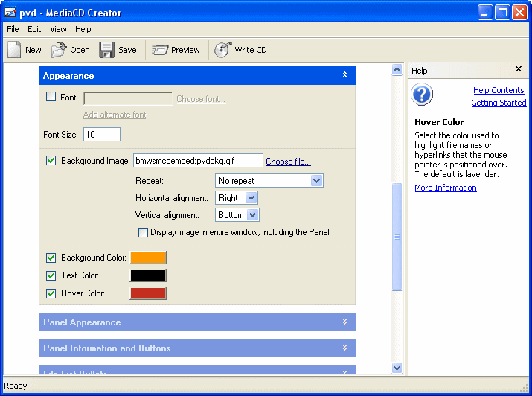532x396 pixels.
Task: Click the Ready status bar text
Action: (x=16, y=386)
